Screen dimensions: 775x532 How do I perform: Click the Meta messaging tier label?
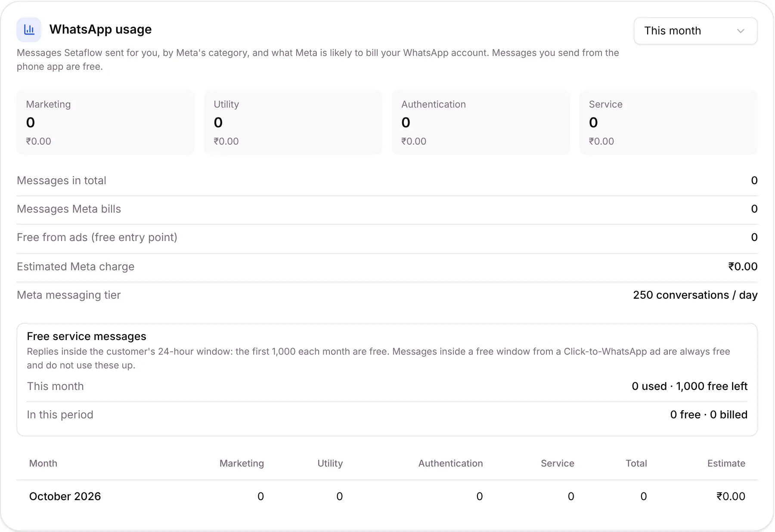[x=69, y=295]
